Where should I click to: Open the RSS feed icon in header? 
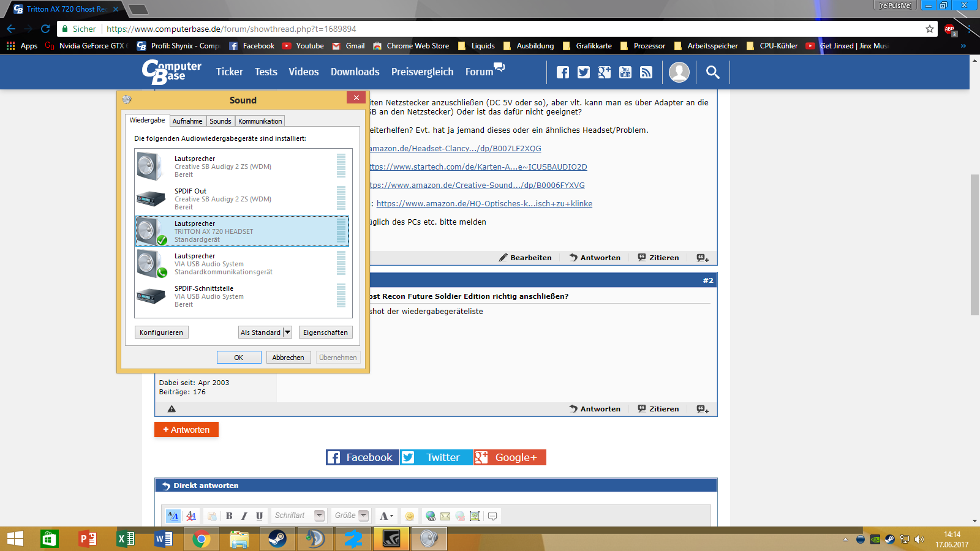click(x=646, y=72)
